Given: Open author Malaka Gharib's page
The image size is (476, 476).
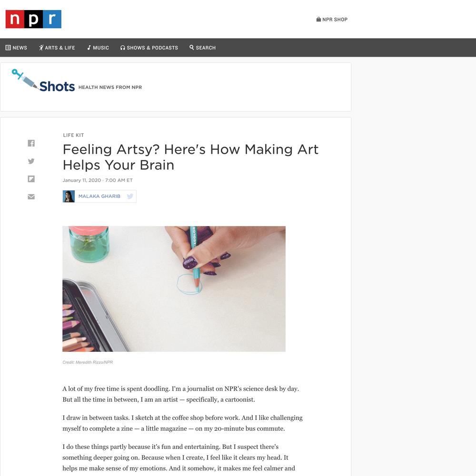Looking at the screenshot, I should click(x=99, y=197).
